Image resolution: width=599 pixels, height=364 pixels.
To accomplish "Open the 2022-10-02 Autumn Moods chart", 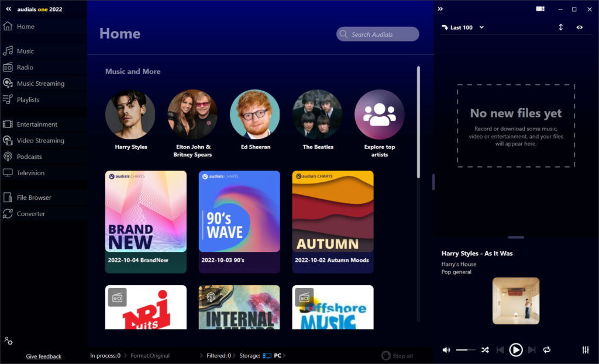I will (x=333, y=221).
